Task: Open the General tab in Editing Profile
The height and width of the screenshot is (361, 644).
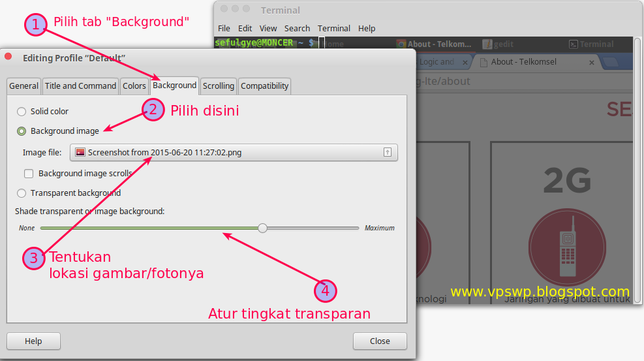Action: pyautogui.click(x=24, y=86)
